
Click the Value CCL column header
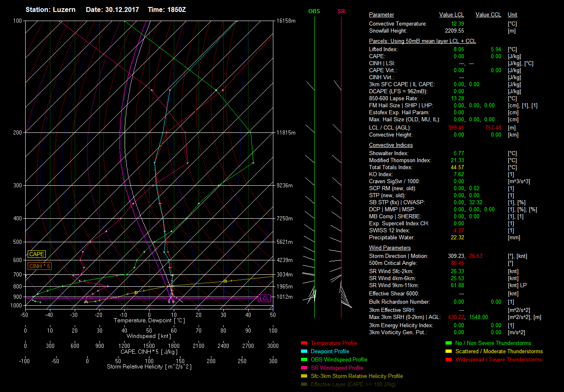[x=488, y=15]
